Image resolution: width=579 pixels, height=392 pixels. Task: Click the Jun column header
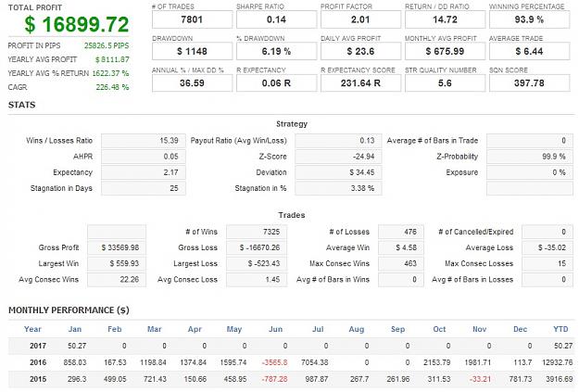click(275, 329)
